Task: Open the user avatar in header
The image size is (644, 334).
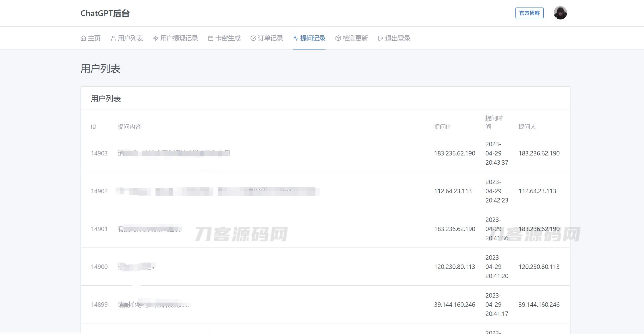Action: 560,13
